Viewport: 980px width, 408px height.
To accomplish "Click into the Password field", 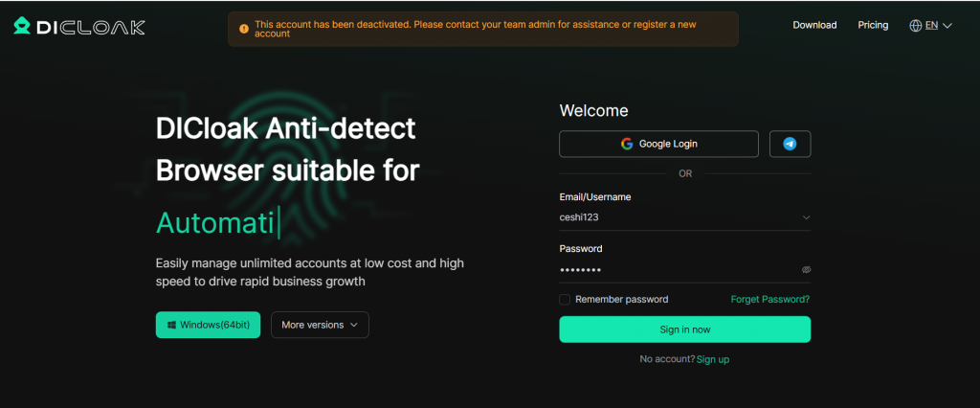I will [x=675, y=270].
